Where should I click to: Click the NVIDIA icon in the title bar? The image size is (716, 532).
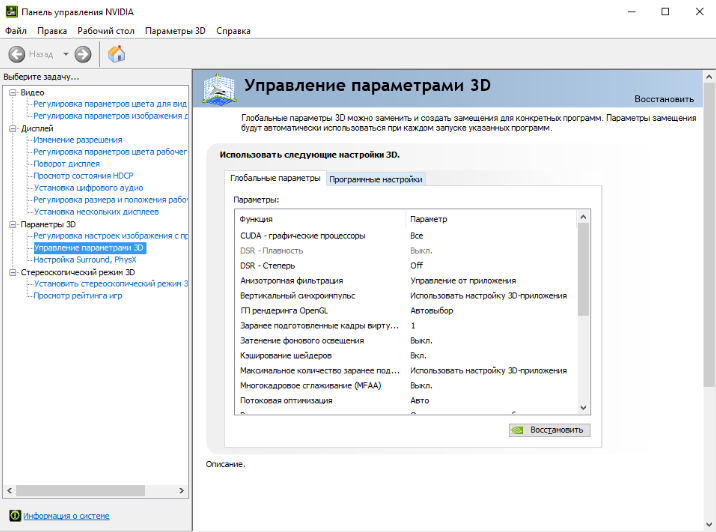point(10,11)
